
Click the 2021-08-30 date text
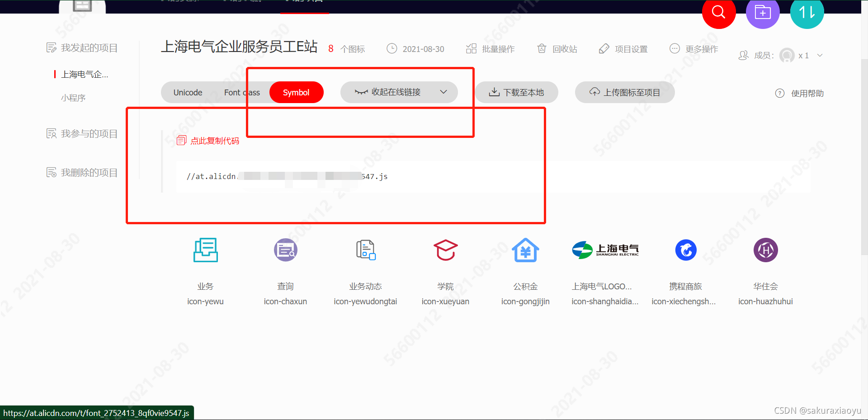(424, 49)
